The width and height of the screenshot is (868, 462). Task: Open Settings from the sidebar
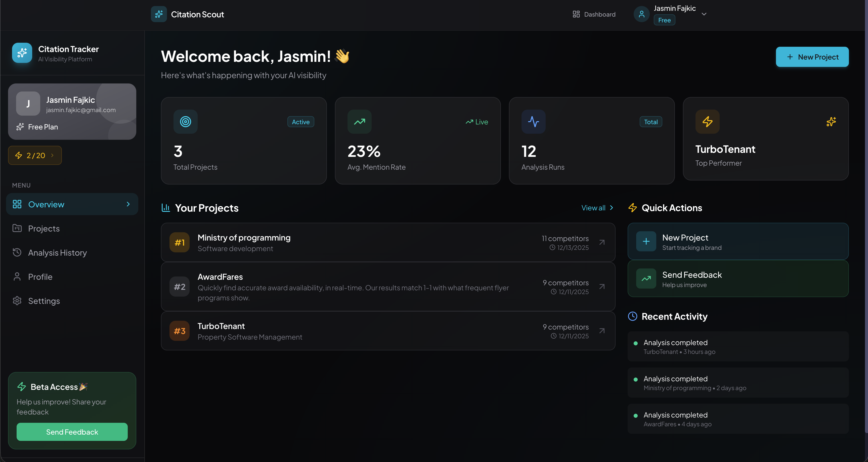tap(44, 301)
